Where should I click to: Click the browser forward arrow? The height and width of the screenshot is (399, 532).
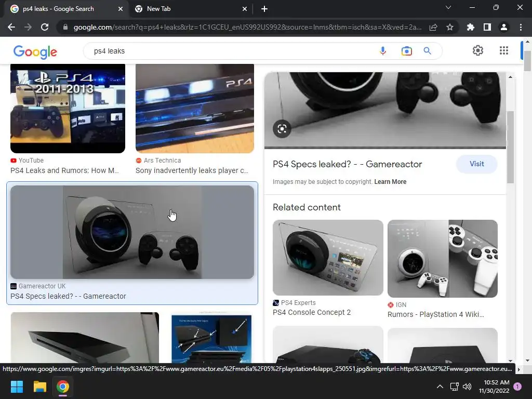click(x=28, y=27)
